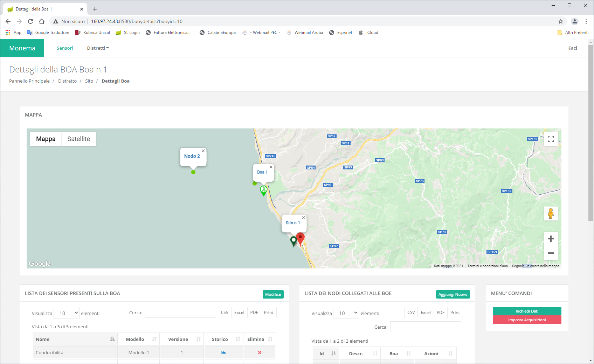Select the Street View pegman icon
Image resolution: width=594 pixels, height=364 pixels.
tap(551, 213)
